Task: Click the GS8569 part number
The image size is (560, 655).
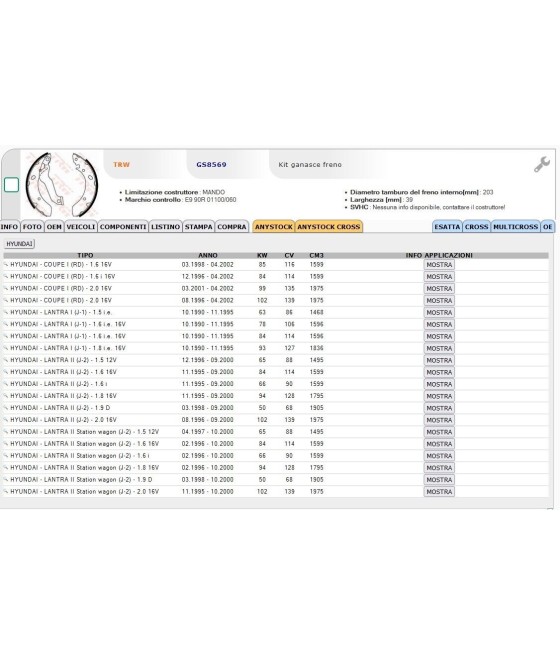Action: point(211,165)
